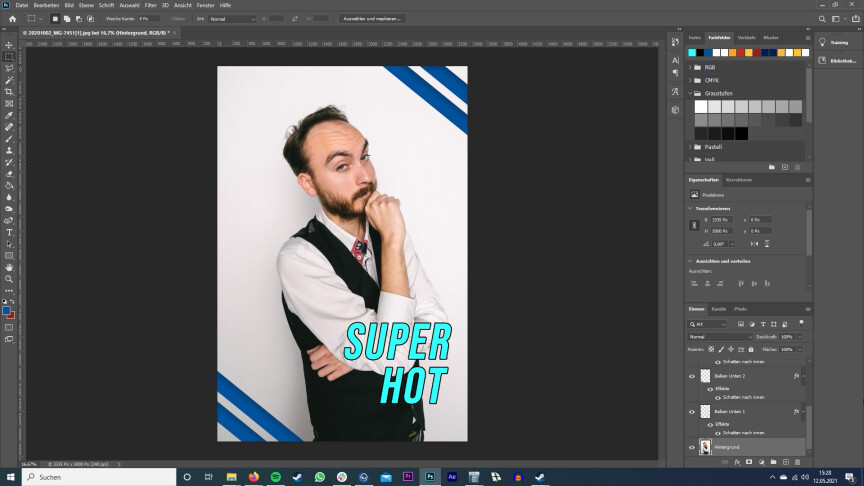Screen dimensions: 864x486
Task: Pick the Hand tool
Action: (9, 267)
